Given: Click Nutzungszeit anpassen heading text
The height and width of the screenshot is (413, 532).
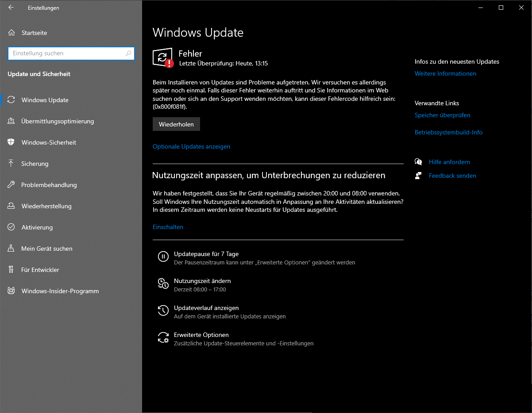Looking at the screenshot, I should (269, 175).
